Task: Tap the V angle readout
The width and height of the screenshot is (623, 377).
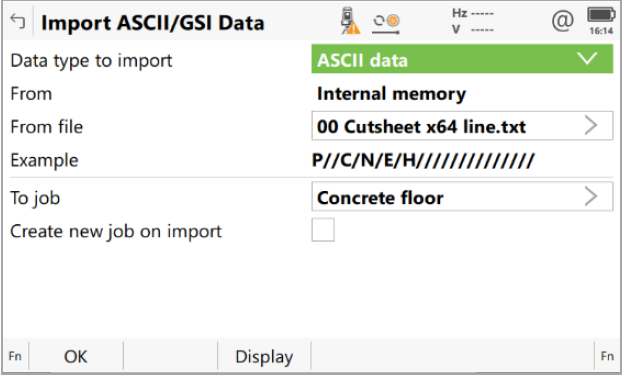Action: (473, 29)
